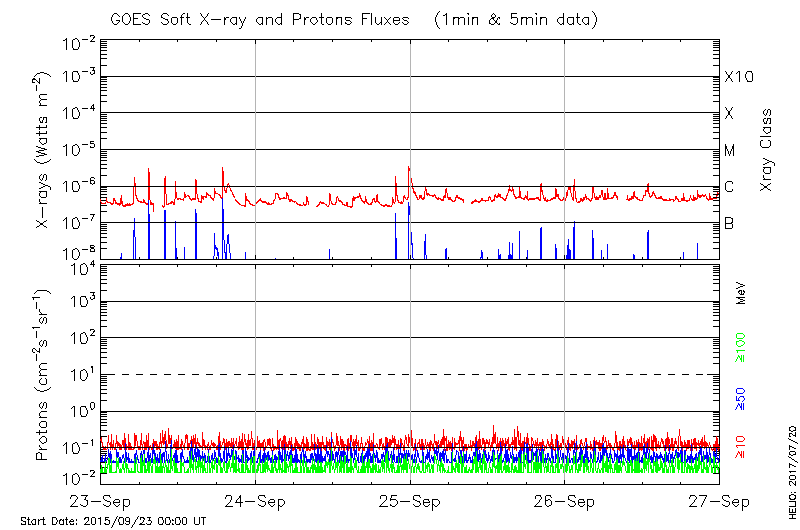Select the red ≥10 MeV legend label
800x530 pixels.
point(741,446)
